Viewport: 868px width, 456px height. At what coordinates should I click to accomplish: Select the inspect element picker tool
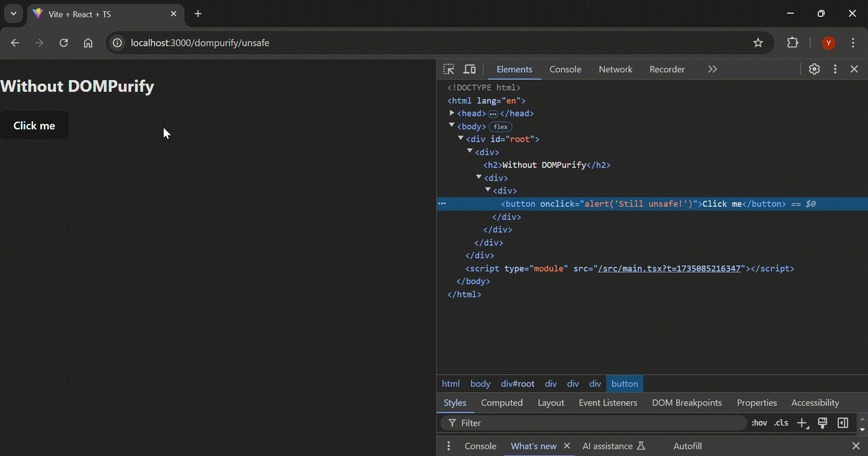coord(448,69)
